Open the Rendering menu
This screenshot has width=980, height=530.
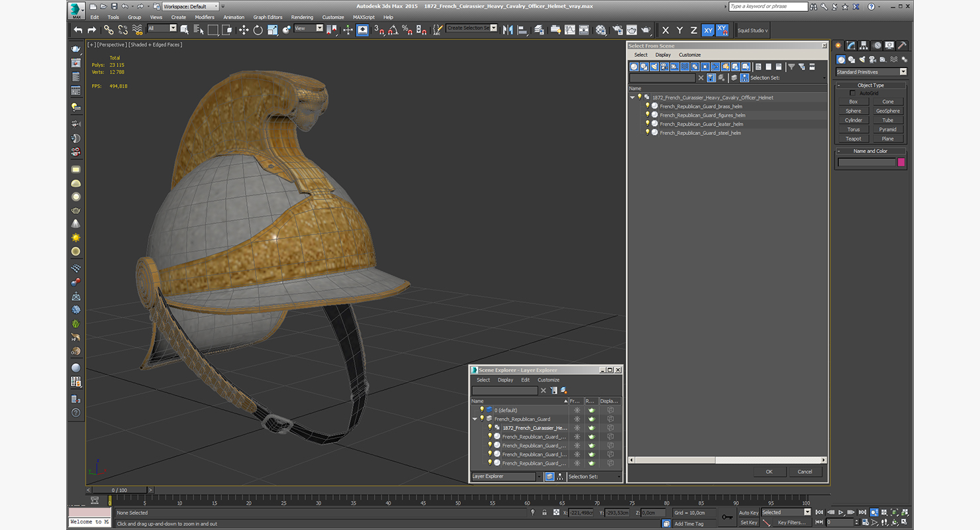(302, 17)
